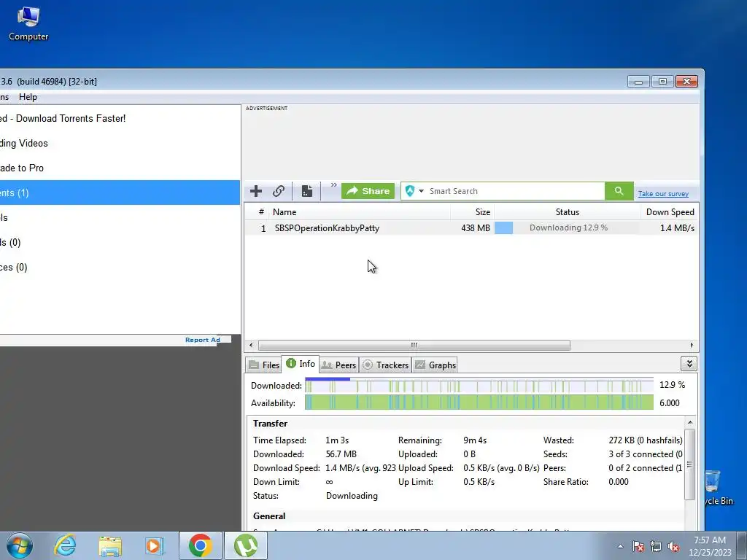Open the Take our survey link
Image resolution: width=747 pixels, height=560 pixels.
click(663, 194)
